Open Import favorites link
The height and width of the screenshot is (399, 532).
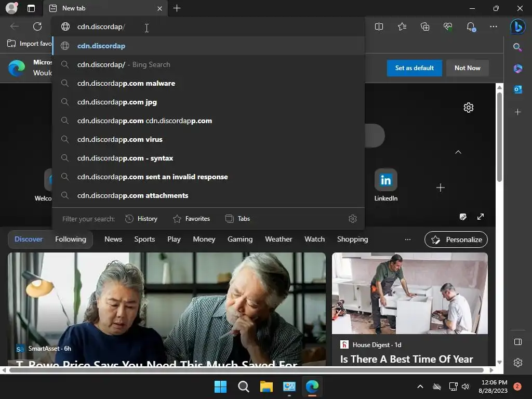coord(29,44)
